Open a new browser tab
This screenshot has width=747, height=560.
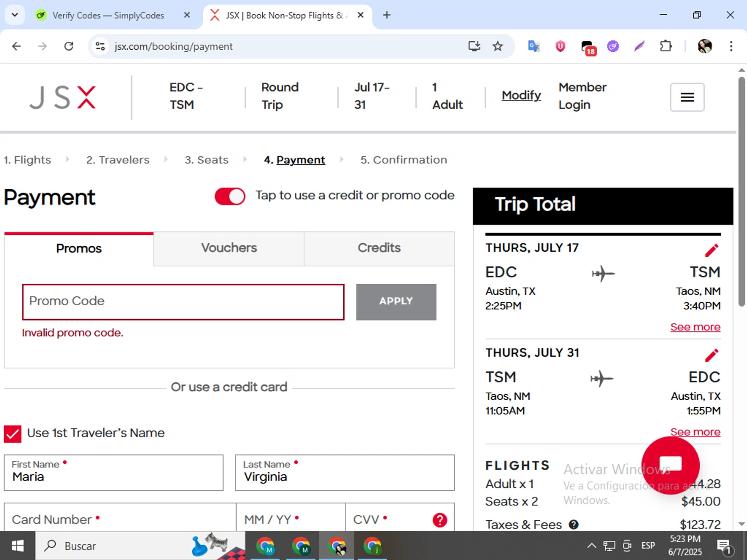click(386, 15)
